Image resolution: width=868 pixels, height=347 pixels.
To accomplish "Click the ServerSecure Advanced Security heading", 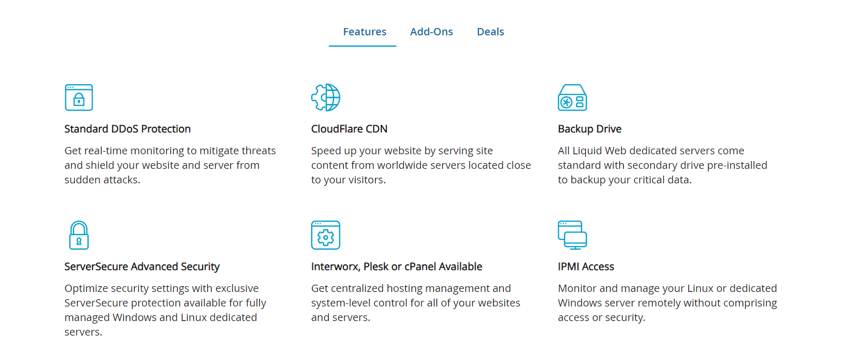I will (x=142, y=266).
